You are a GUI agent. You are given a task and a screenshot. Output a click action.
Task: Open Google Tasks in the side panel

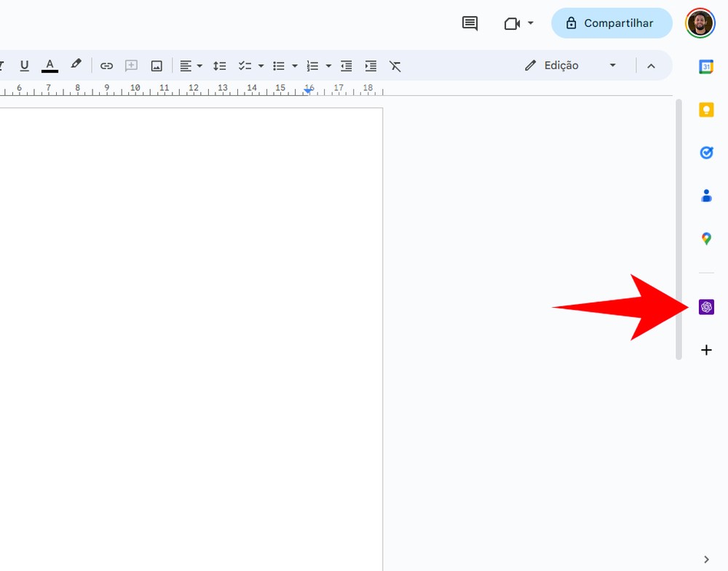[x=706, y=153]
